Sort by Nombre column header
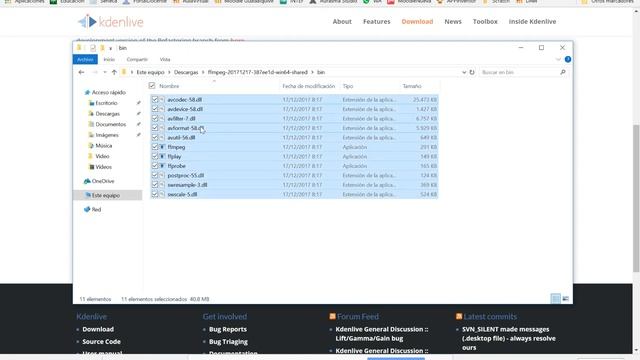 click(169, 86)
